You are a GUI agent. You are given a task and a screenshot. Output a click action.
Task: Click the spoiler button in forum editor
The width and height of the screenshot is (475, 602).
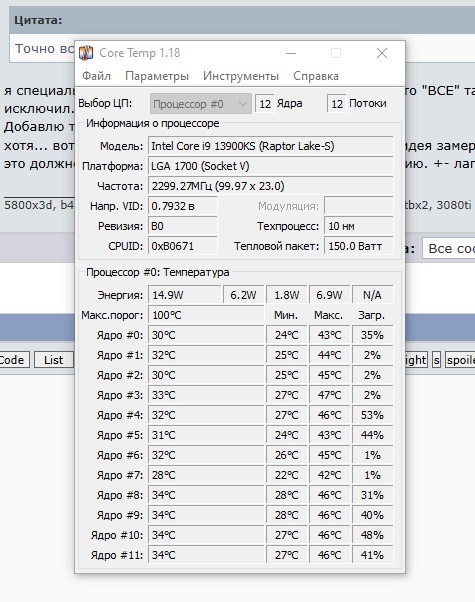(x=460, y=360)
